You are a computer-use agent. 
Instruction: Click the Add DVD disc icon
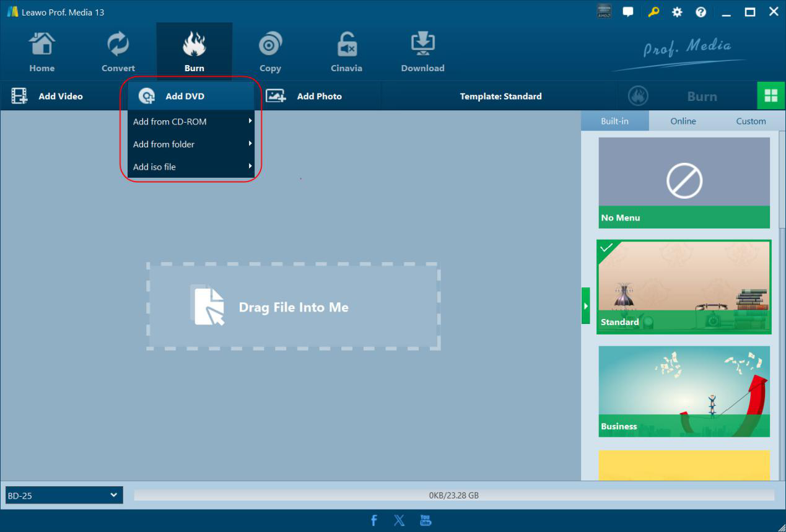pos(147,96)
